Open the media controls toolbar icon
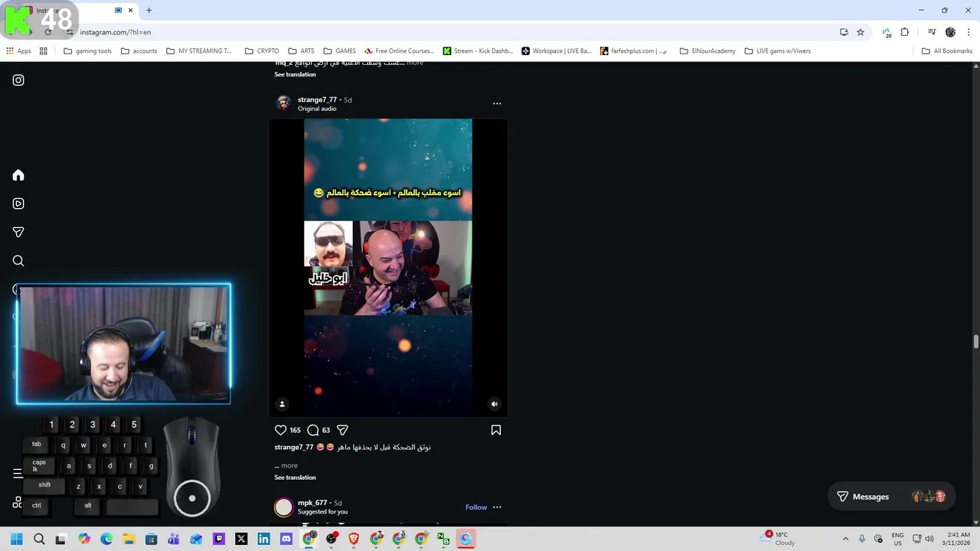The width and height of the screenshot is (980, 551). pos(932,32)
